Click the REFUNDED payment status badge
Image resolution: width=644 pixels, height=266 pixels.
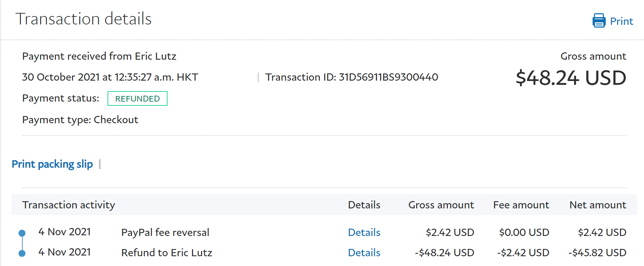[138, 99]
